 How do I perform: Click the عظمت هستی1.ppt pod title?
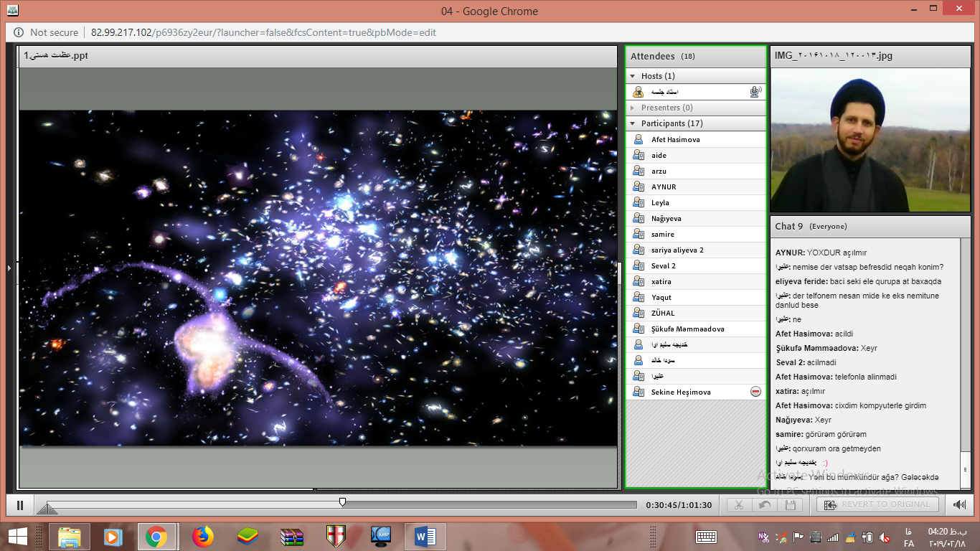pyautogui.click(x=56, y=56)
